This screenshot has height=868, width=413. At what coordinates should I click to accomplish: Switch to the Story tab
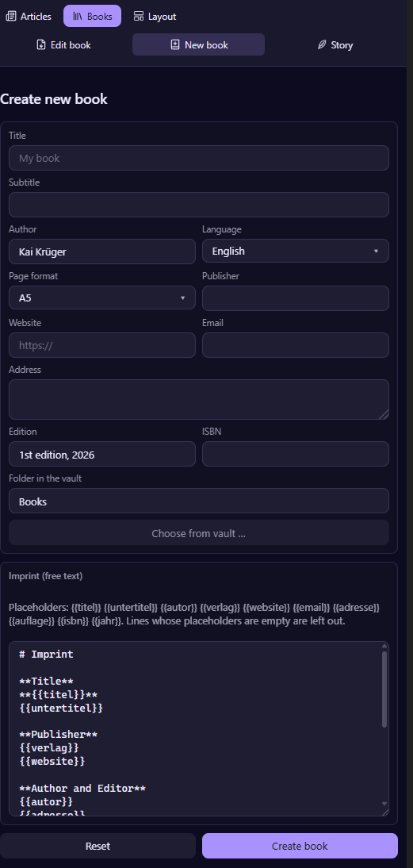pyautogui.click(x=335, y=45)
